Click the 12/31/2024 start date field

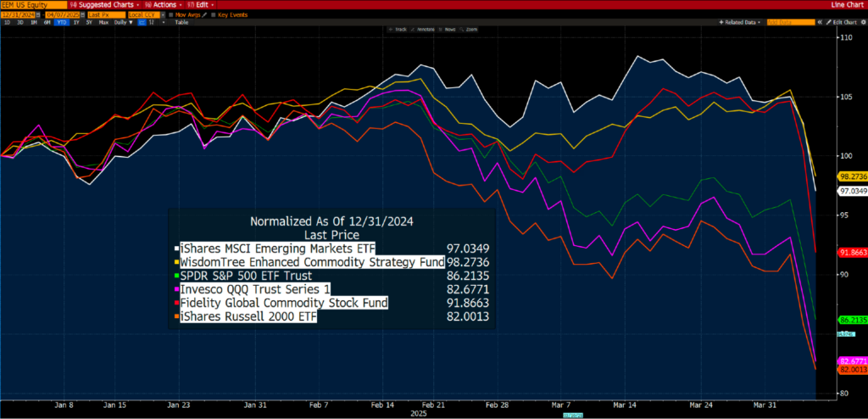pyautogui.click(x=19, y=15)
